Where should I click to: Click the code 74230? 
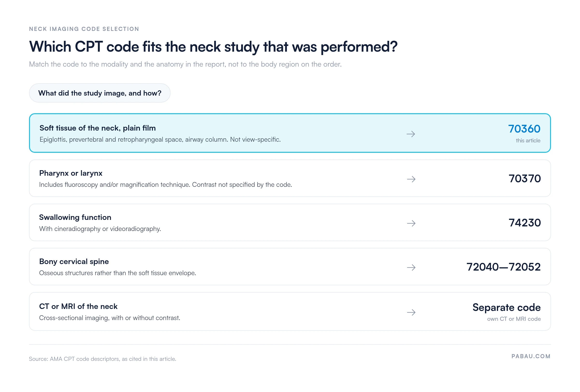(x=525, y=223)
